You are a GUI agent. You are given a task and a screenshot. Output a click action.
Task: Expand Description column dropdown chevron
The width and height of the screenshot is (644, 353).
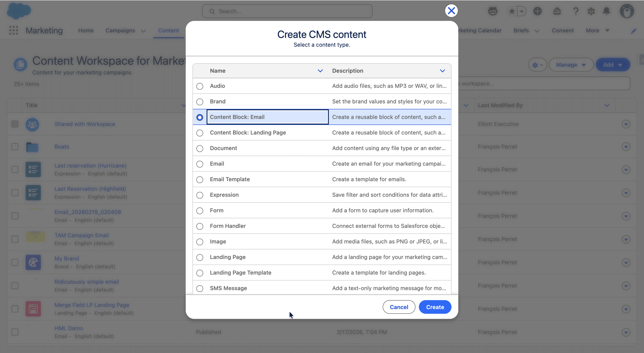pos(442,71)
